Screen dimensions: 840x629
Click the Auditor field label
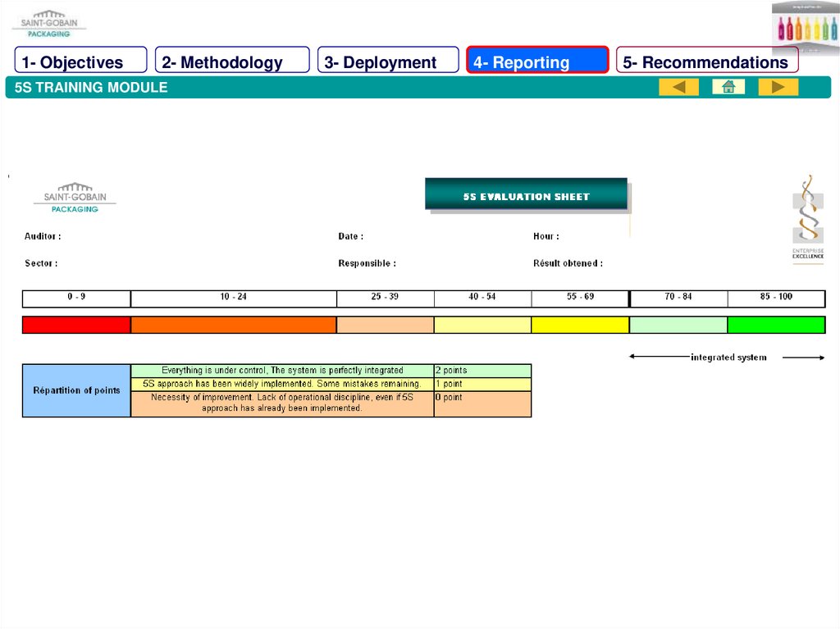click(x=43, y=236)
